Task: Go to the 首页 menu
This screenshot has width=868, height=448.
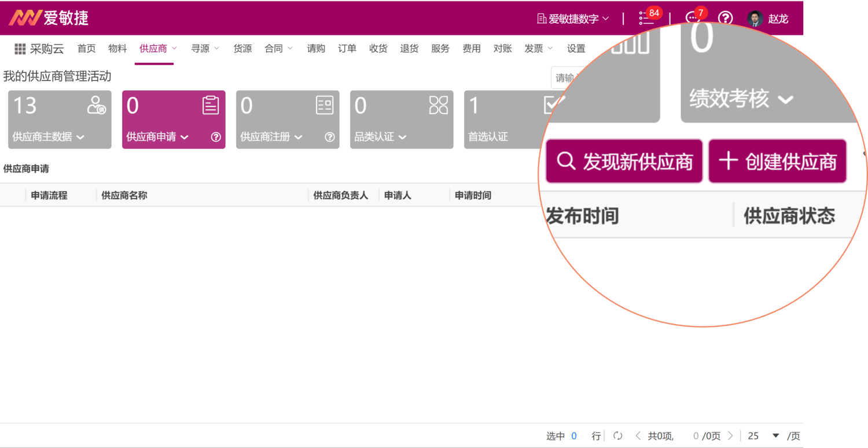Action: click(x=87, y=49)
